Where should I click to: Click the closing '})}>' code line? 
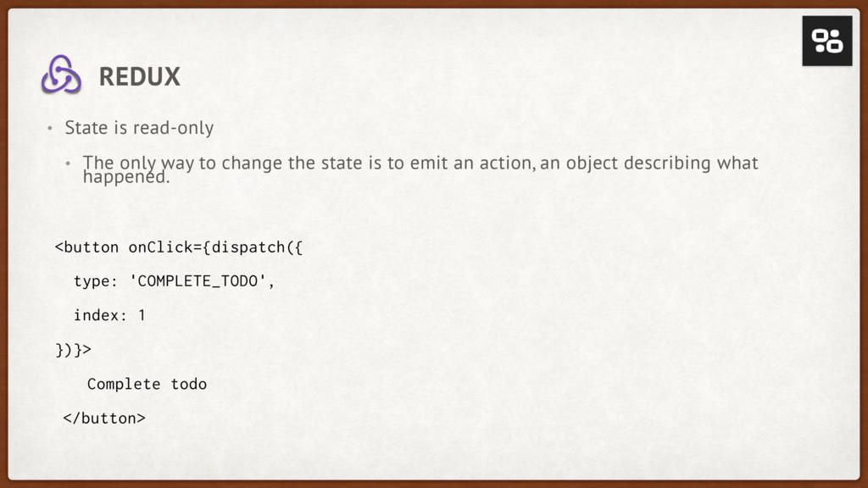point(73,350)
